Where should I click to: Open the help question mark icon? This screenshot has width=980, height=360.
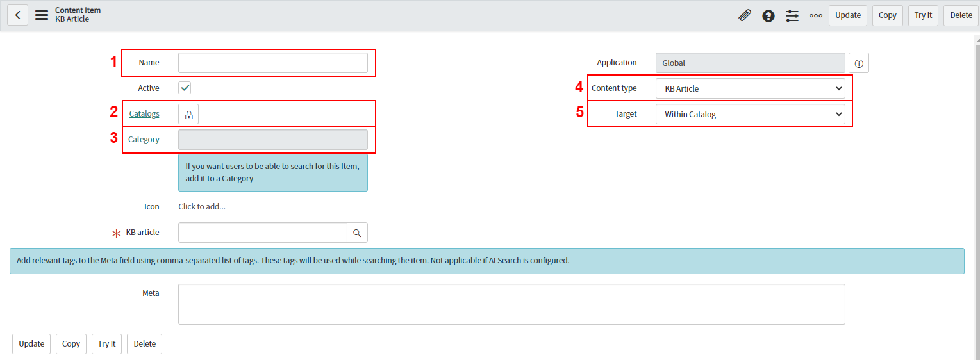tap(768, 15)
